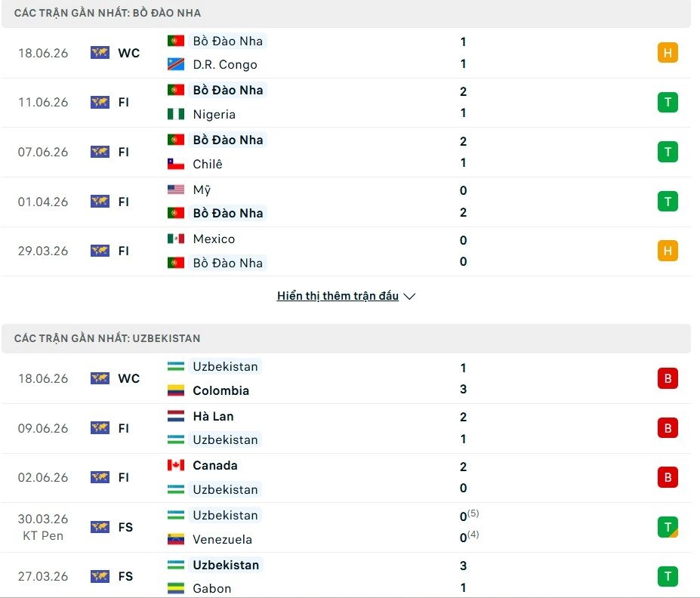700x598 pixels.
Task: Click the Colombia flag icon
Action: tap(175, 390)
